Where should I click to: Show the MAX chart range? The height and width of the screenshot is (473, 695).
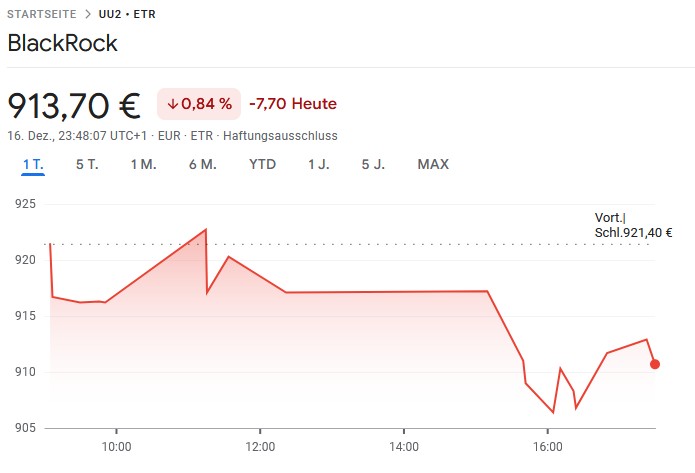pos(433,164)
